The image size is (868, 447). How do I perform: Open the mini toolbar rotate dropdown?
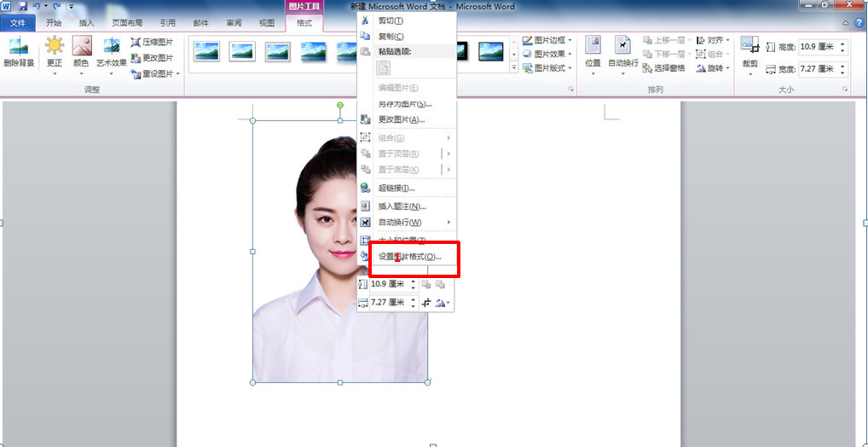[443, 303]
